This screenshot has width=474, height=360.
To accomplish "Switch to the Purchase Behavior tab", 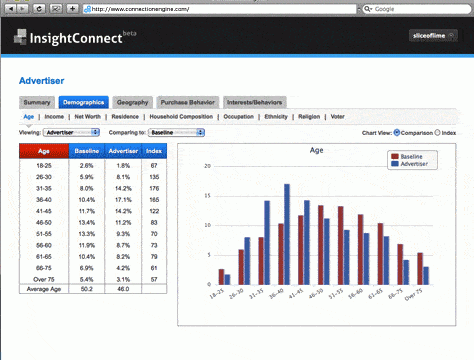I will 188,102.
